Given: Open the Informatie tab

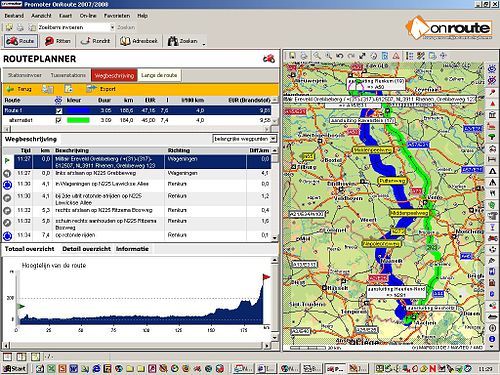Looking at the screenshot, I should tap(132, 249).
